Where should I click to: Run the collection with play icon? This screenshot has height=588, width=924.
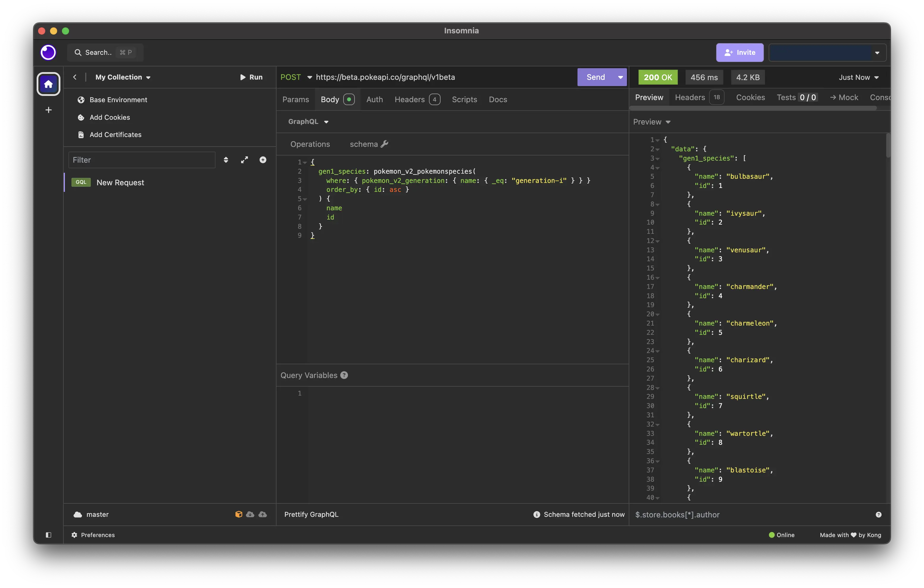[251, 77]
